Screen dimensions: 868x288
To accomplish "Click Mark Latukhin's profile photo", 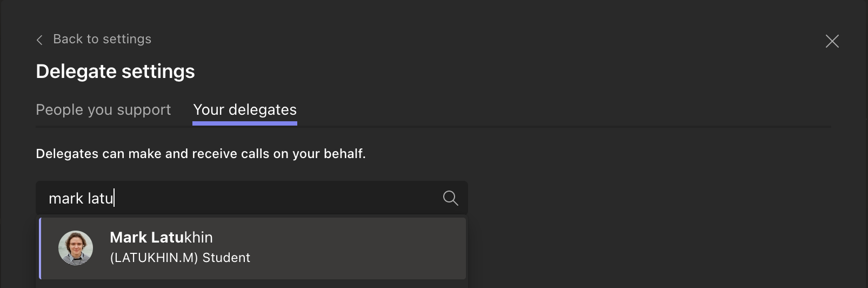I will point(76,248).
